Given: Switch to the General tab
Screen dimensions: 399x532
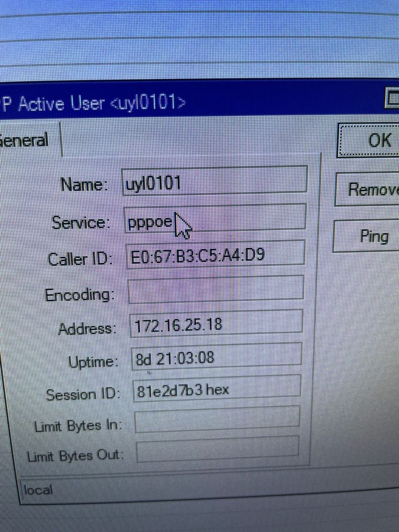Looking at the screenshot, I should tap(30, 140).
